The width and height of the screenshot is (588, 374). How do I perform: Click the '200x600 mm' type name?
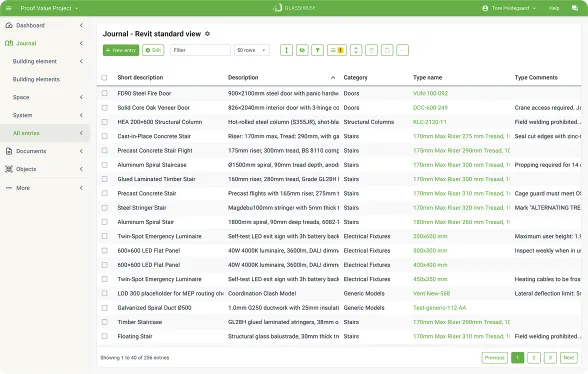click(x=430, y=236)
